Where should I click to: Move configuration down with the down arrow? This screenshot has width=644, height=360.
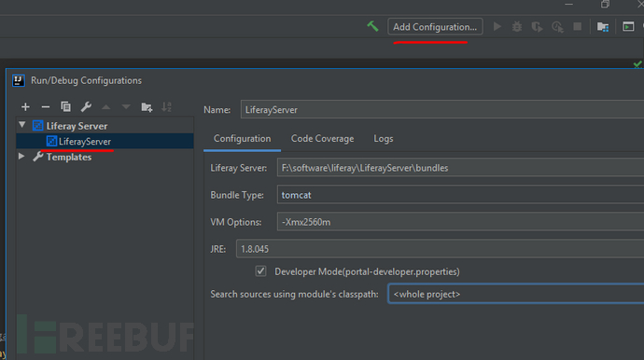click(126, 107)
